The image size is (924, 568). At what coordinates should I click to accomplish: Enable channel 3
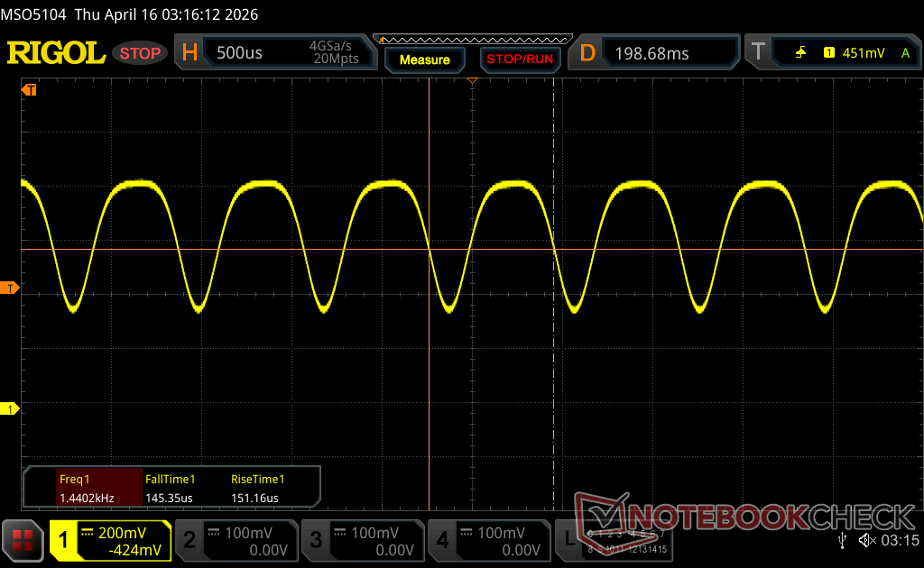363,541
